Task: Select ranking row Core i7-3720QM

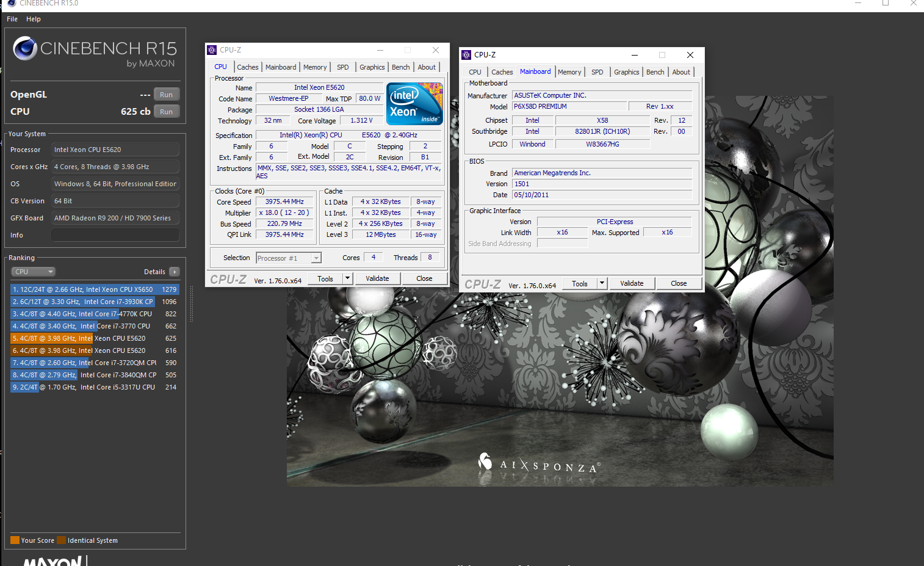Action: 95,363
